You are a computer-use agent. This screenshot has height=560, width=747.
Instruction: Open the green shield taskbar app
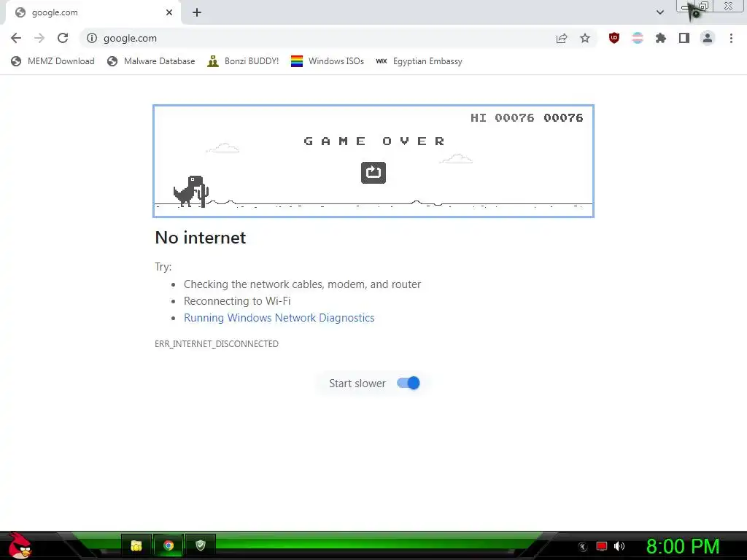(201, 545)
